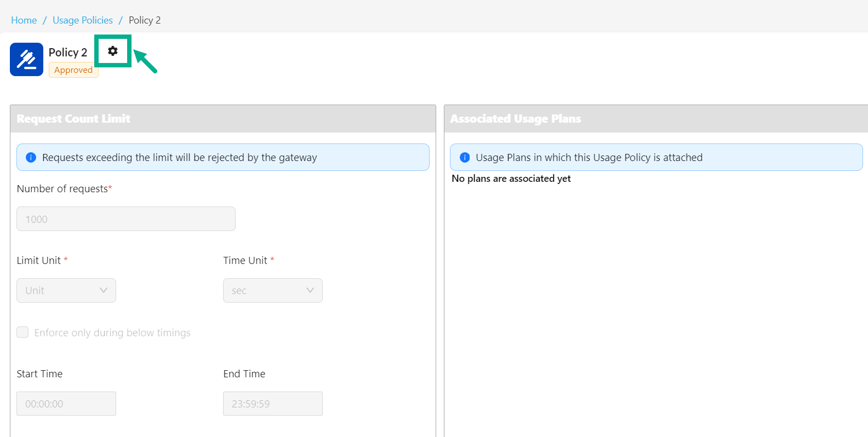Click info icon in Usage Plans notice
The image size is (868, 437).
(465, 158)
